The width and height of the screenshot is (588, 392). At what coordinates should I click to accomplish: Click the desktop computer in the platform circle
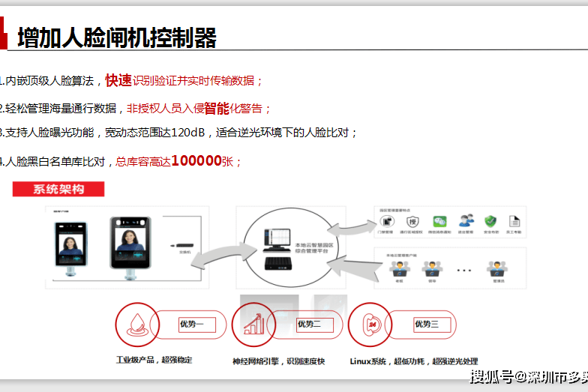(x=274, y=238)
